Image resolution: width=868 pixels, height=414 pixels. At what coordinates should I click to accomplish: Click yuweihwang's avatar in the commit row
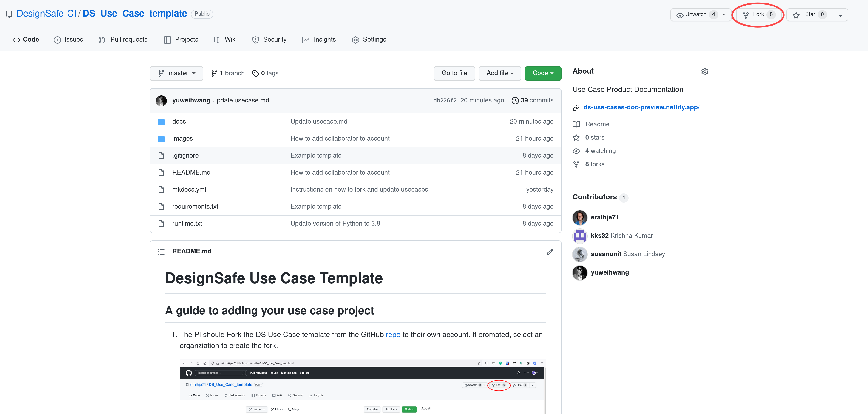[x=161, y=100]
